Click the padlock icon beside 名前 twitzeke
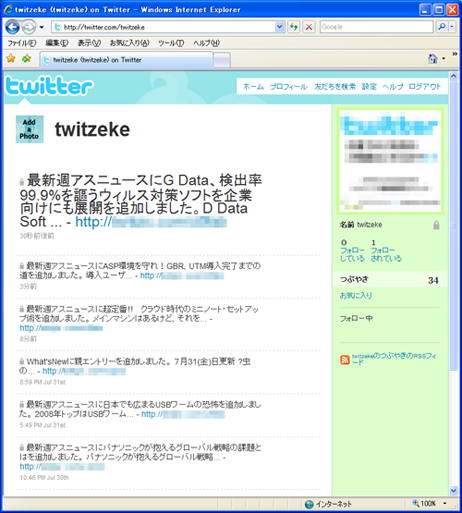This screenshot has width=462, height=513. [x=436, y=225]
